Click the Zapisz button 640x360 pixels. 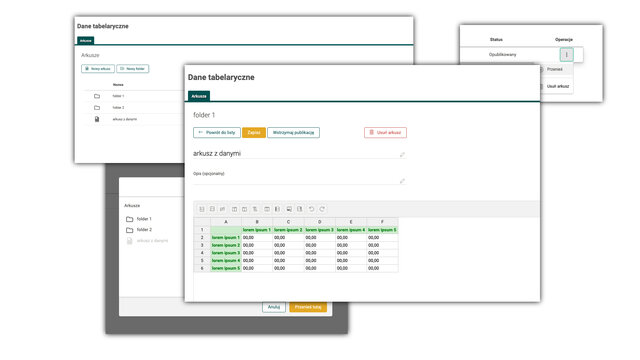coord(254,133)
